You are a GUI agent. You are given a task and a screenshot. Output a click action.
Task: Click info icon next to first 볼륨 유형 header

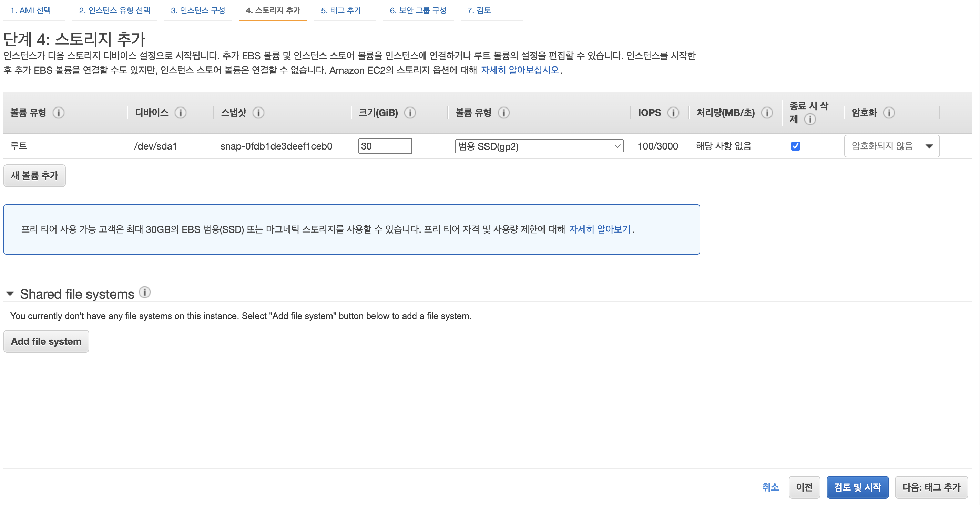point(59,113)
